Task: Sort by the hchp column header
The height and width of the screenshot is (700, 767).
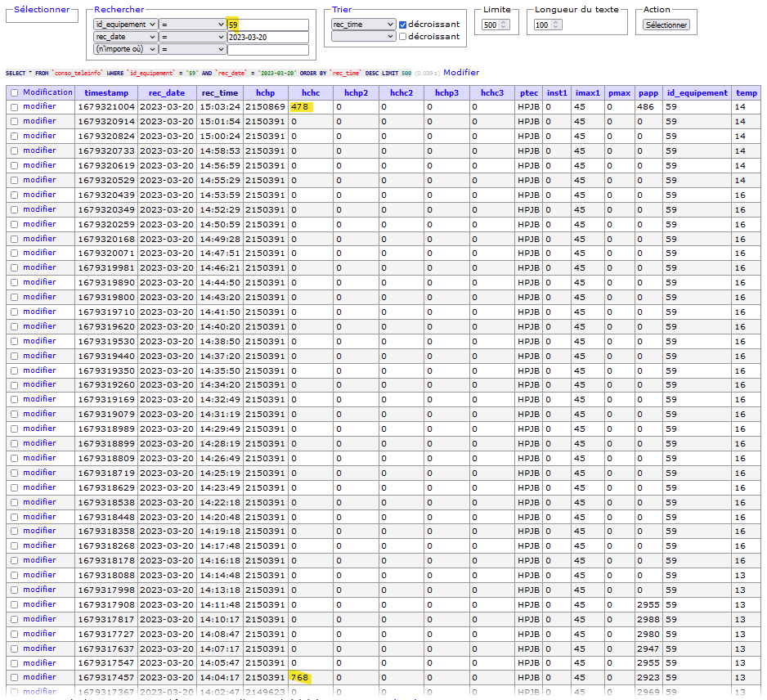Action: pyautogui.click(x=265, y=93)
